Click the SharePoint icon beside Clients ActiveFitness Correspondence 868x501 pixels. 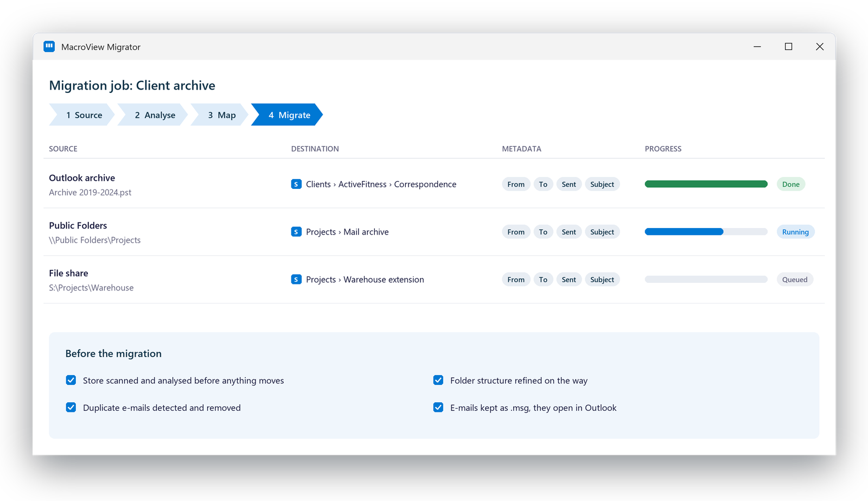click(x=296, y=184)
